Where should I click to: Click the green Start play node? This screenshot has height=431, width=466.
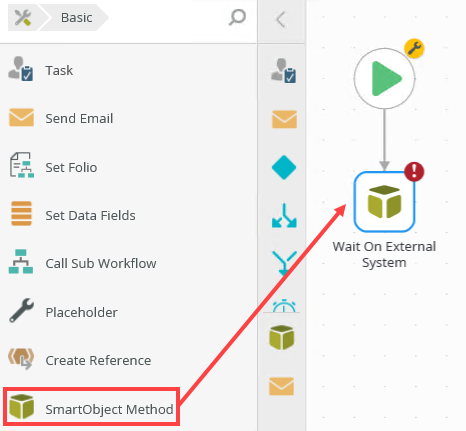(x=384, y=78)
